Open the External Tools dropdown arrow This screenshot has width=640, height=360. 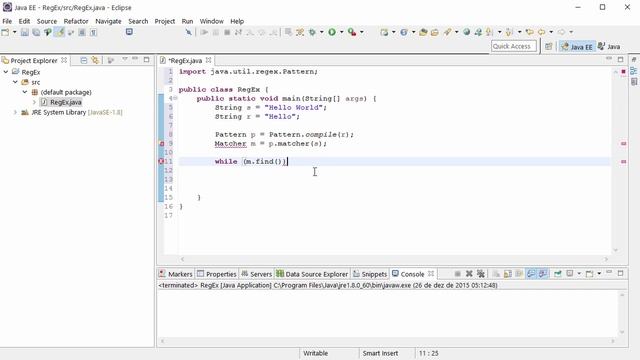(x=362, y=32)
